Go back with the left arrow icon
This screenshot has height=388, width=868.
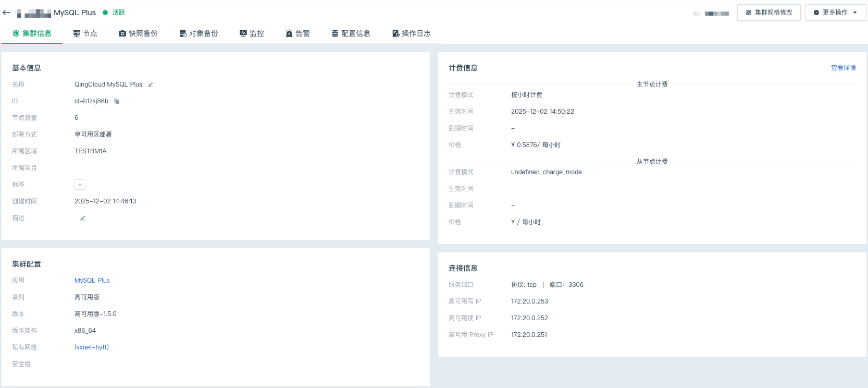pyautogui.click(x=6, y=13)
